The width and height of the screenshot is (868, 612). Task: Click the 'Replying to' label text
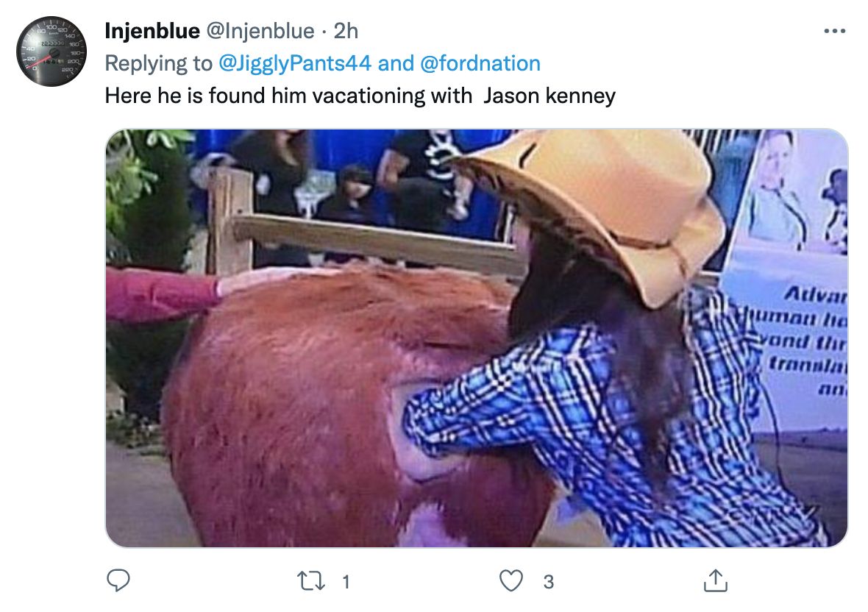click(158, 64)
